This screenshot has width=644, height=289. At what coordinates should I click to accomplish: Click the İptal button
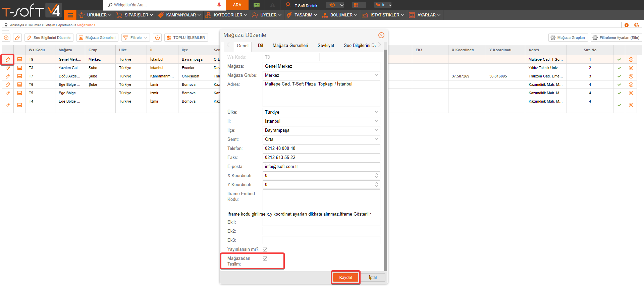[x=373, y=278]
